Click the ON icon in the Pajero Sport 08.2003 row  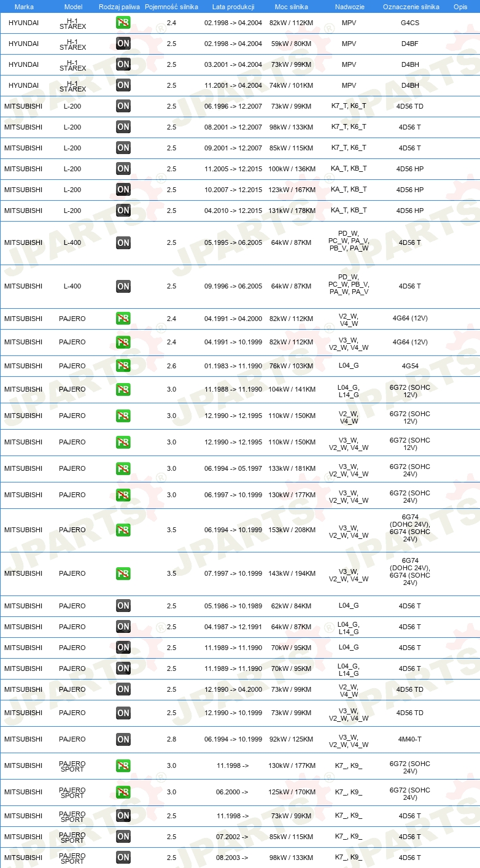[x=123, y=858]
